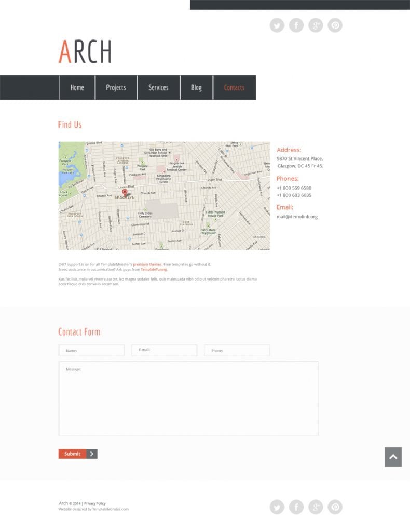Open the Facebook icon in the footer

tap(296, 507)
